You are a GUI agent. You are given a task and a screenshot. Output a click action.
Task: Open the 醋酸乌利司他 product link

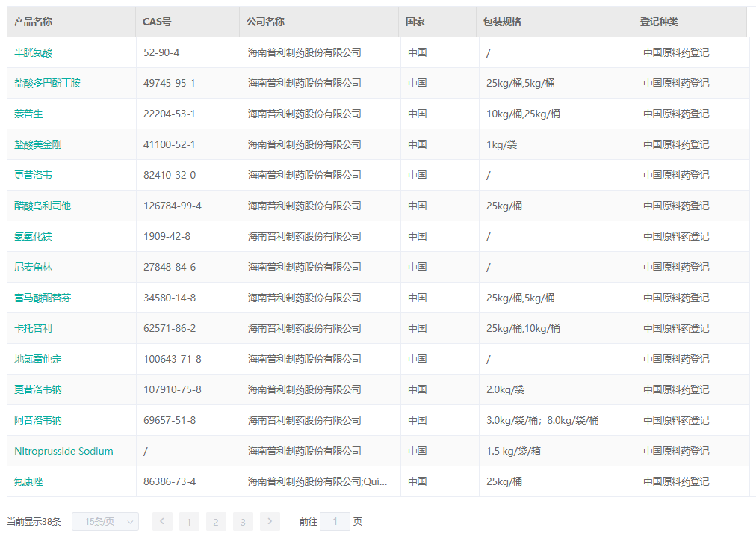(43, 206)
